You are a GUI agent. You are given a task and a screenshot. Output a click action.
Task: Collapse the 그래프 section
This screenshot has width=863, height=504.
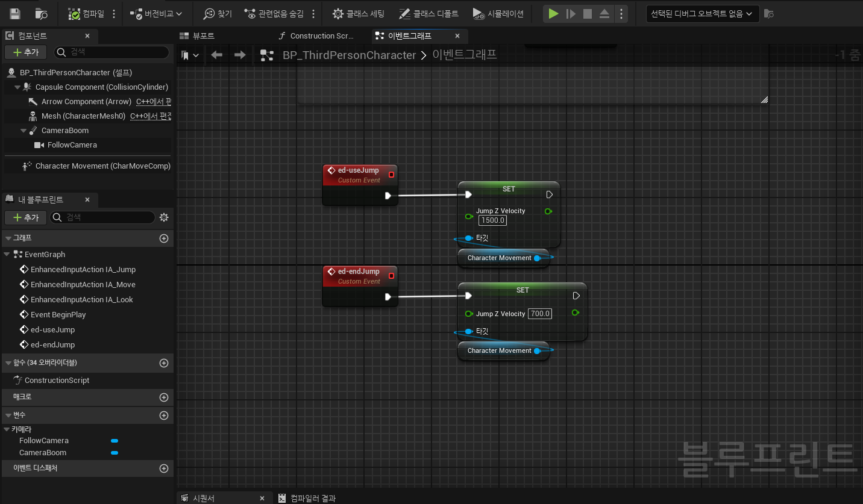pos(8,238)
